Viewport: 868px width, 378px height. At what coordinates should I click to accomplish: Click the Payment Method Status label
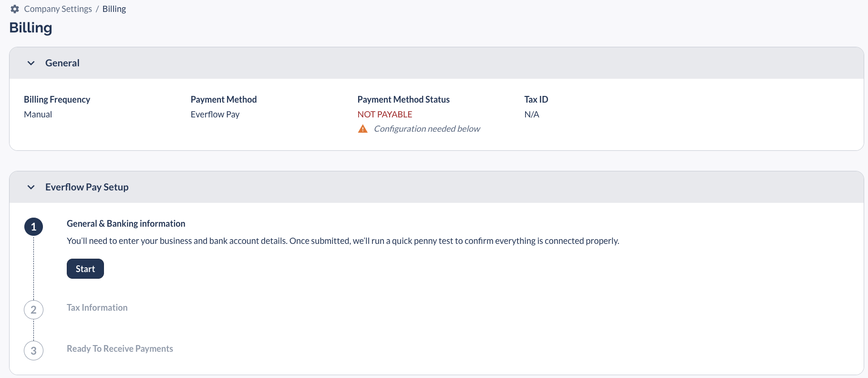tap(403, 99)
